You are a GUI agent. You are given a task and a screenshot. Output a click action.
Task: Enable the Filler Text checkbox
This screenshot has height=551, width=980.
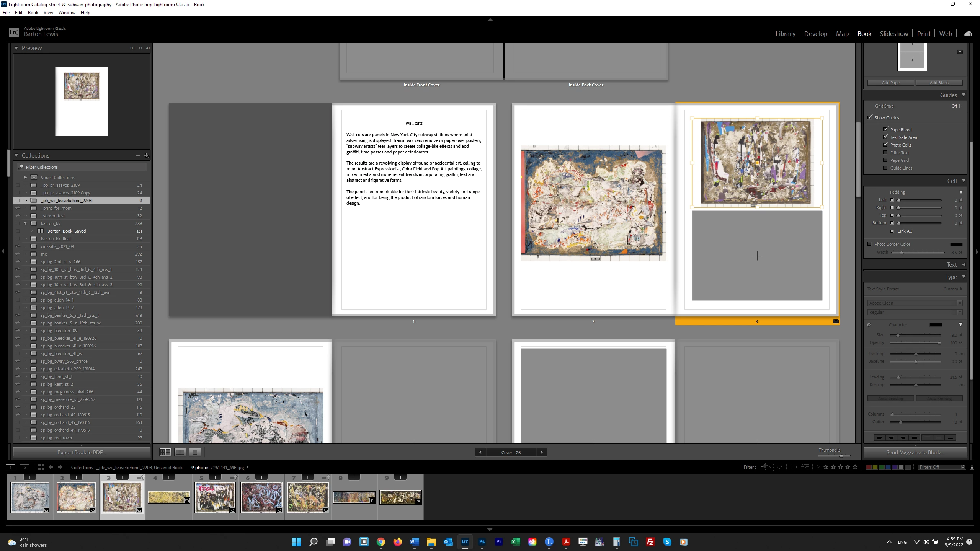(x=885, y=152)
